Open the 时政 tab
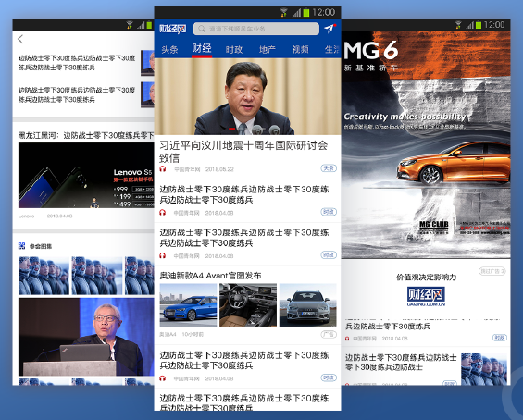Screen dimensions: 523x420 click(x=234, y=49)
